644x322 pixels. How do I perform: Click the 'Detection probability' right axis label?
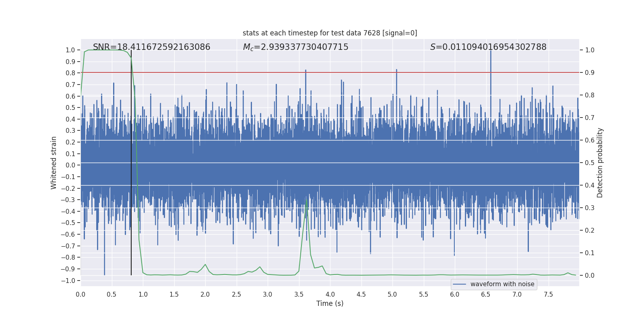tap(600, 163)
